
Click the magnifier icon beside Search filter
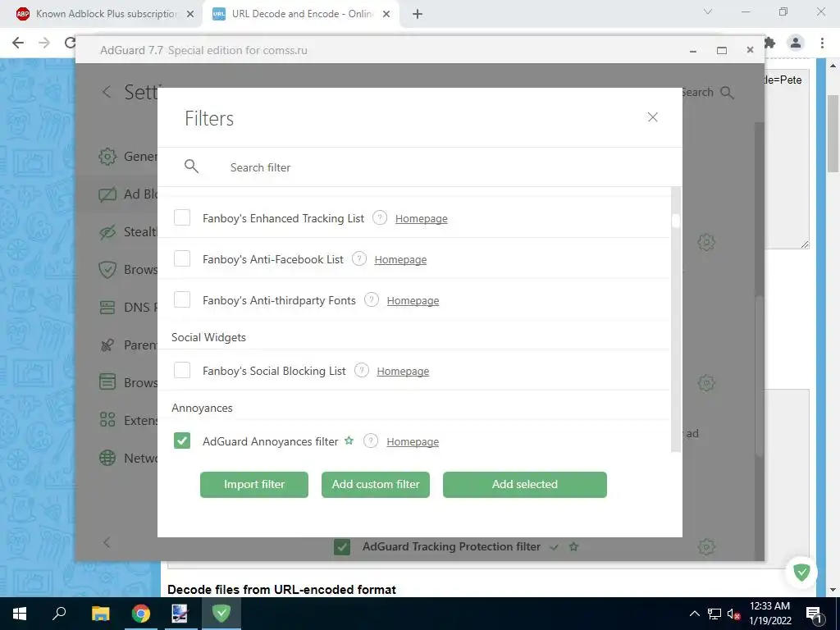(191, 167)
